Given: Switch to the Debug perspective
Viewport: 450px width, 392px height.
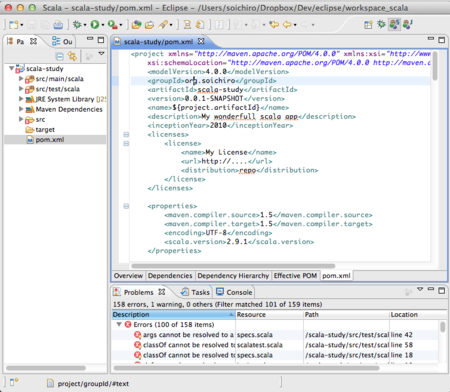Looking at the screenshot, I should [x=381, y=24].
